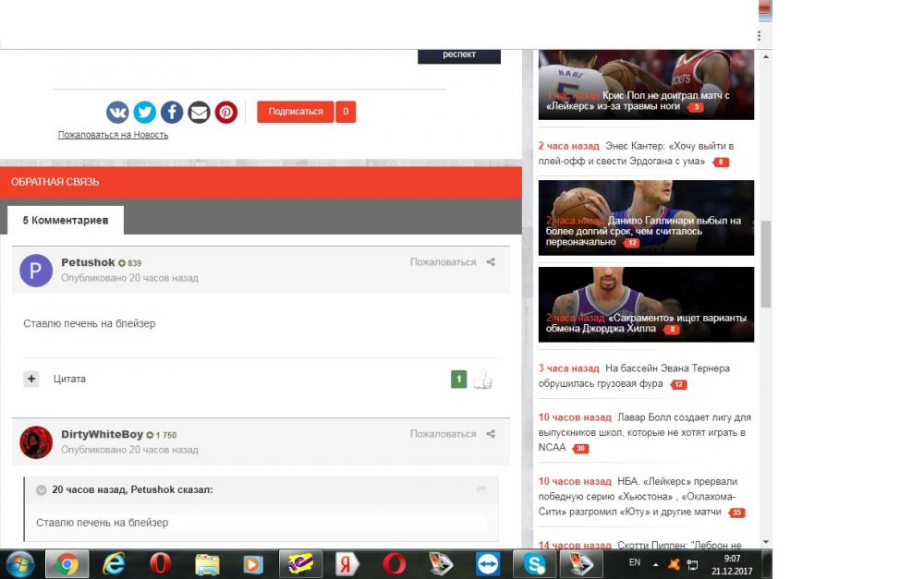Share the article by email
This screenshot has width=924, height=579.
199,113
